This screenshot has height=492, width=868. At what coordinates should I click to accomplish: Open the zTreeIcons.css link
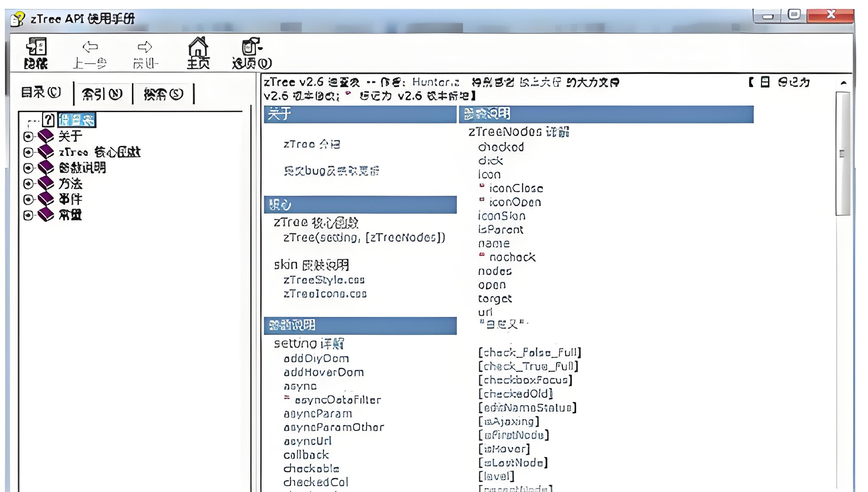(325, 294)
